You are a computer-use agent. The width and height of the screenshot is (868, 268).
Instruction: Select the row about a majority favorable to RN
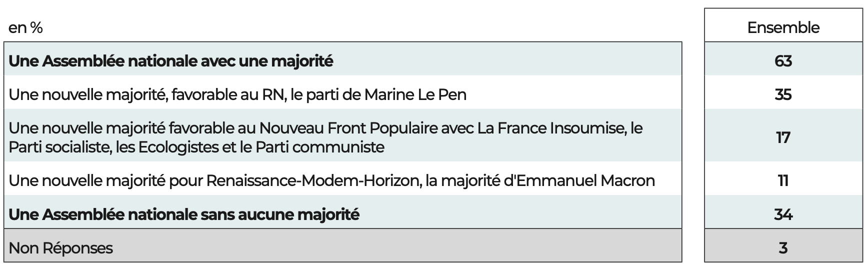tap(237, 94)
